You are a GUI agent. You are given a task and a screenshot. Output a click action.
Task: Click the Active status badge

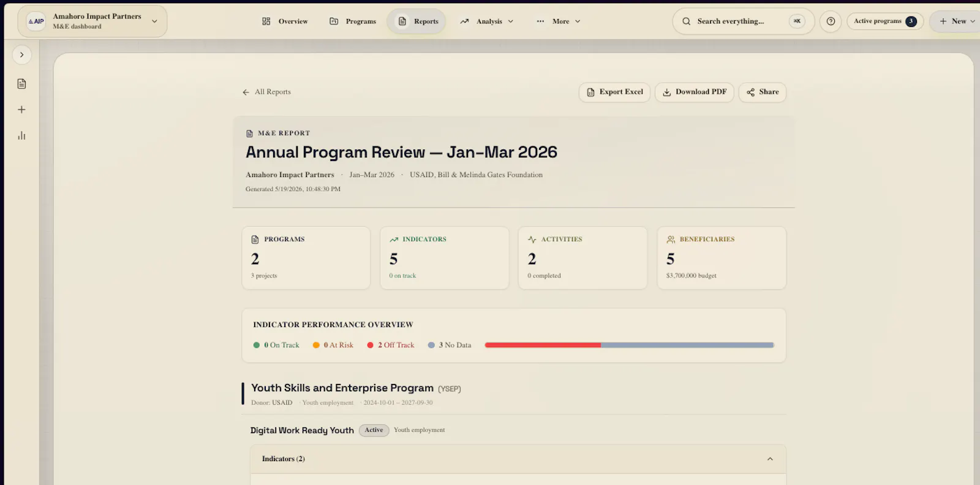pos(374,430)
